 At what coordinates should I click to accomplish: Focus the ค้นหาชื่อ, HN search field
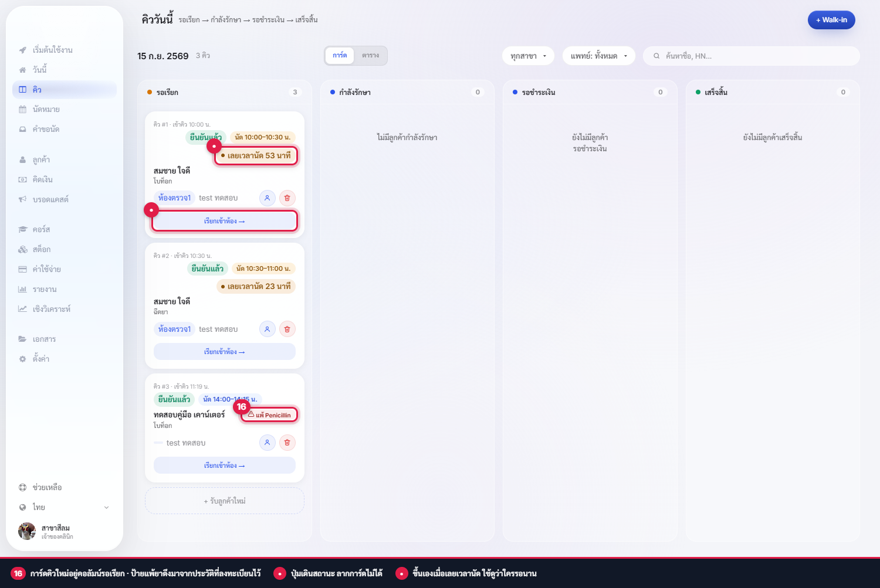[x=752, y=56]
